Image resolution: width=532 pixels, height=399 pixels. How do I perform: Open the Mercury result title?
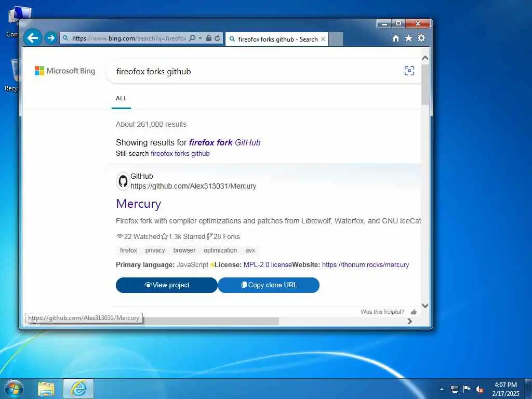pos(138,204)
